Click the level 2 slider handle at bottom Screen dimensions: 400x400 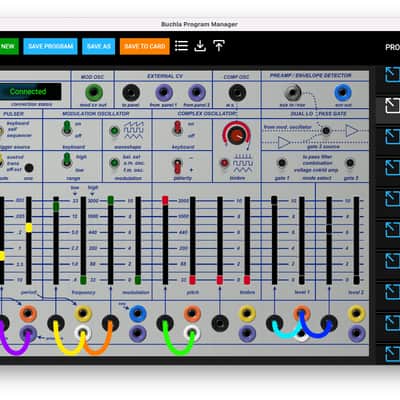coord(356,280)
